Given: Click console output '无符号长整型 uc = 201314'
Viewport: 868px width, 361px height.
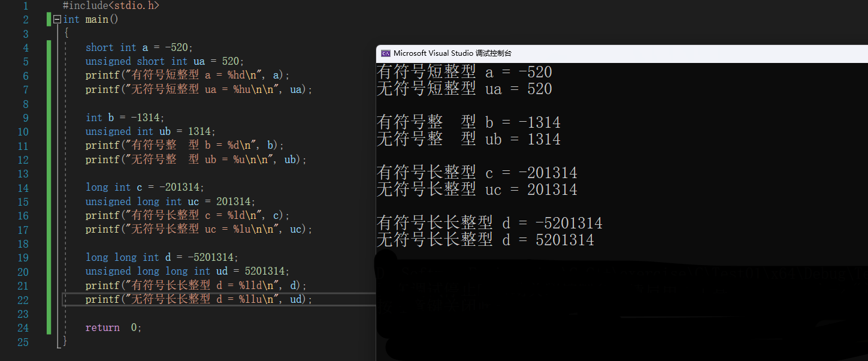Looking at the screenshot, I should pyautogui.click(x=477, y=189).
